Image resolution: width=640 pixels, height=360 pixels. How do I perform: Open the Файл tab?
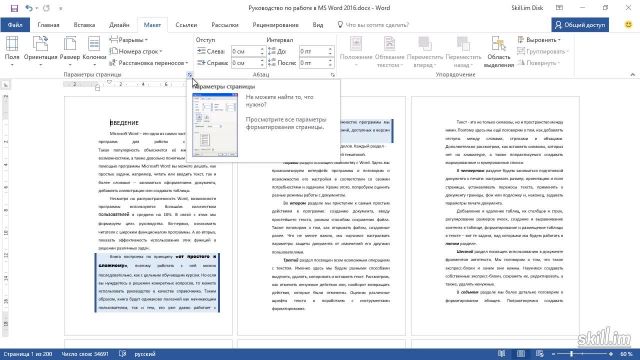click(x=15, y=25)
